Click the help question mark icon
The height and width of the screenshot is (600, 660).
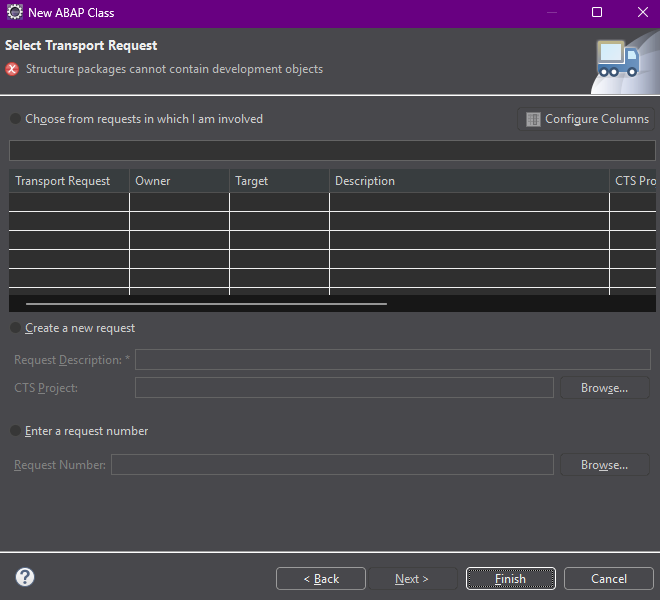tap(25, 577)
